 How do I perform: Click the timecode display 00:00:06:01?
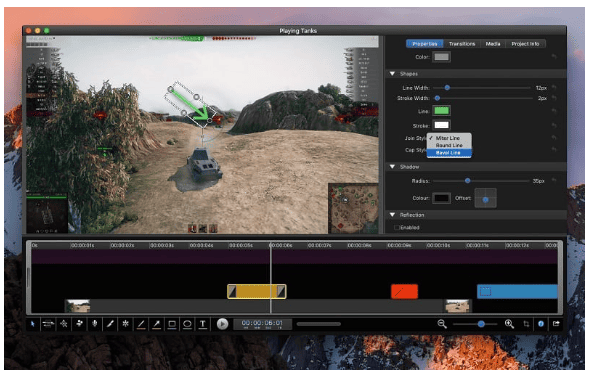(x=262, y=324)
